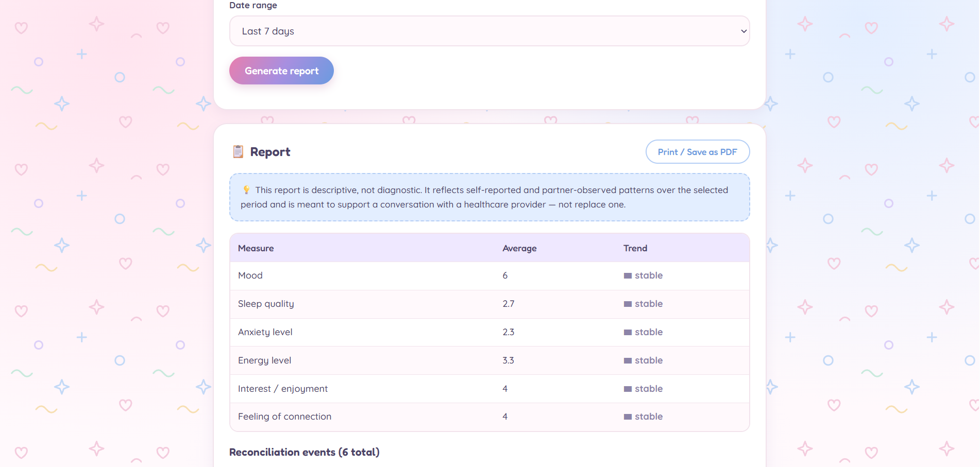The width and height of the screenshot is (980, 467).
Task: Click the trend icon for Feeling of connection
Action: pyautogui.click(x=628, y=417)
